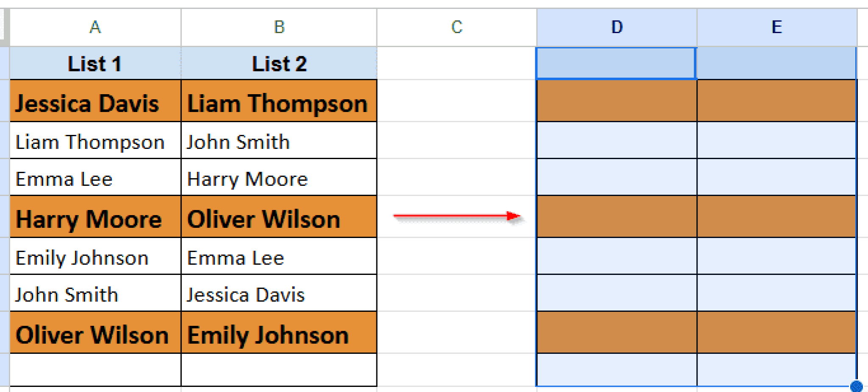
Task: Click the column B header
Action: tap(279, 27)
